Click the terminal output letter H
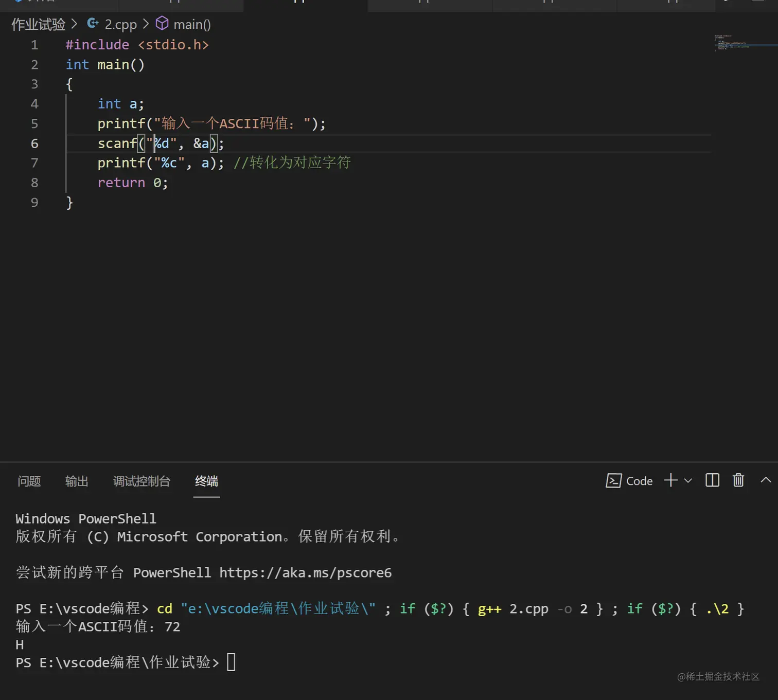Viewport: 778px width, 700px height. click(x=20, y=644)
